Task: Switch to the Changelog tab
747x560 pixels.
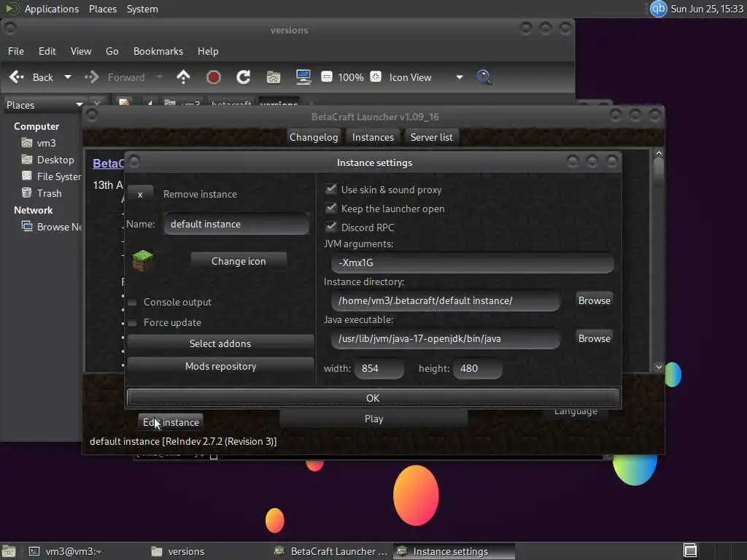Action: tap(314, 137)
